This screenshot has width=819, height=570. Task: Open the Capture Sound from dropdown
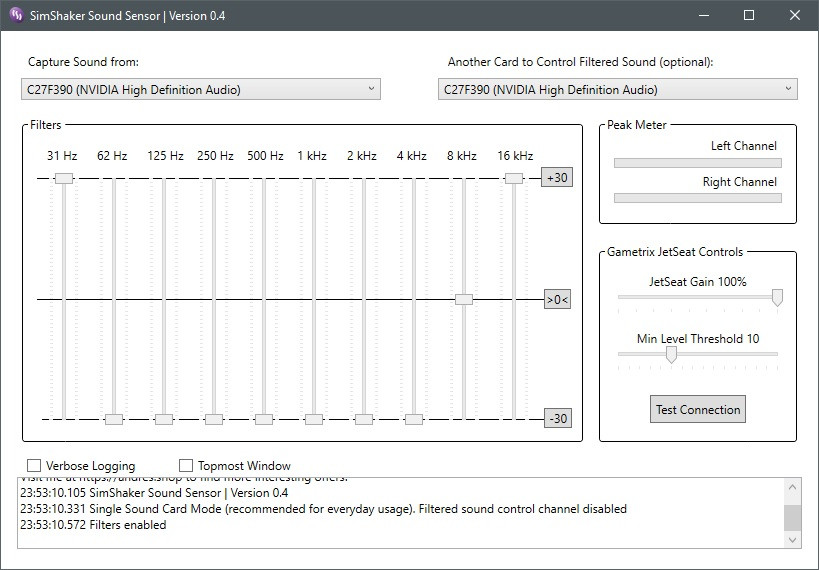tap(200, 89)
